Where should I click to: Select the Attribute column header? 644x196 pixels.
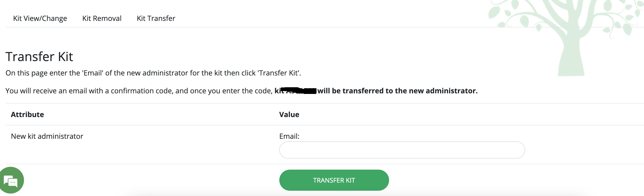(27, 115)
